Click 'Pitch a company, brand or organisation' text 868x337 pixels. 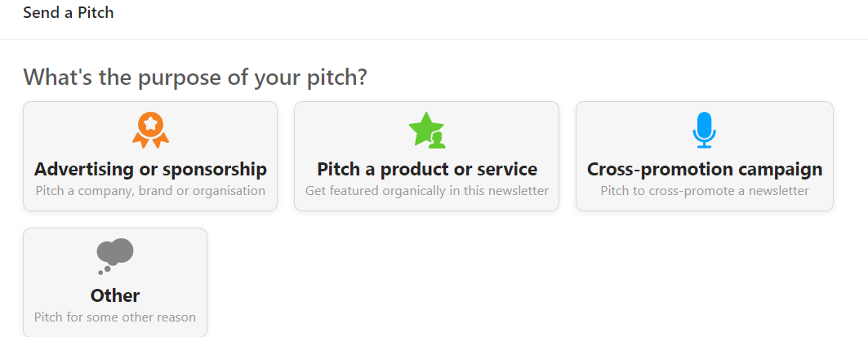point(150,191)
